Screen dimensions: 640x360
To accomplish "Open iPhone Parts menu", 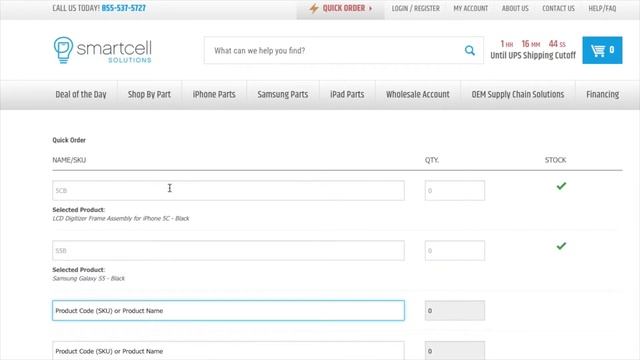I will tap(214, 95).
